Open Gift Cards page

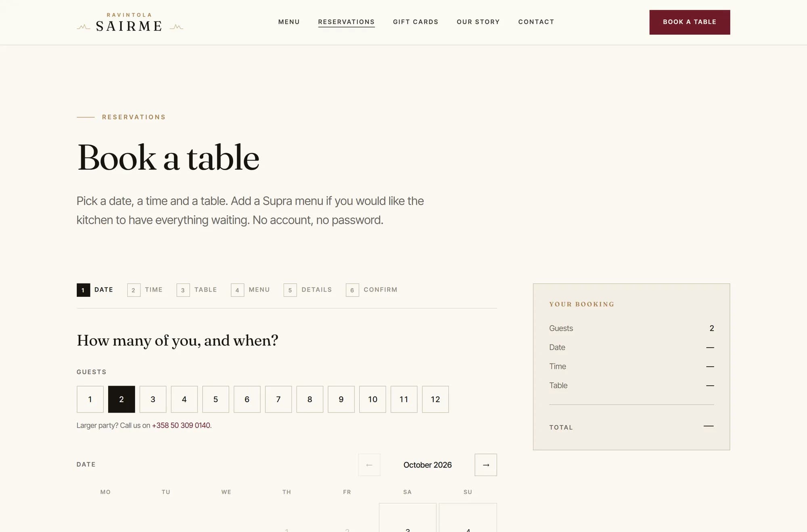click(x=416, y=22)
